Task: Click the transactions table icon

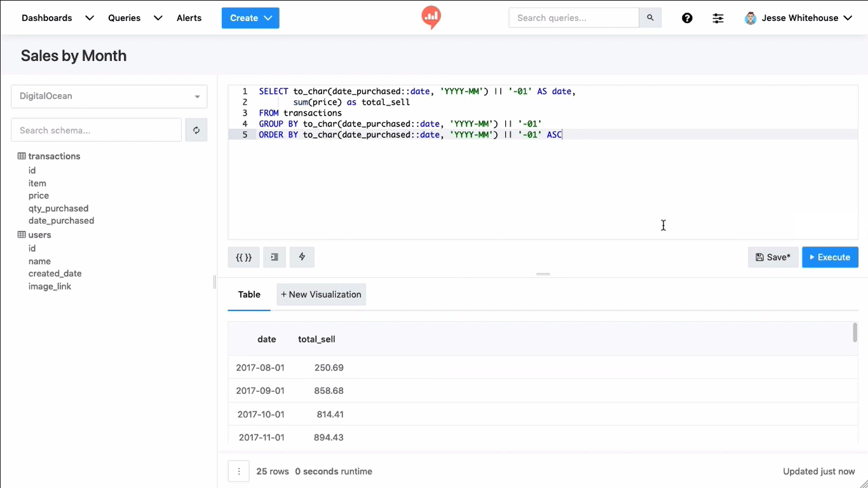Action: [x=22, y=156]
